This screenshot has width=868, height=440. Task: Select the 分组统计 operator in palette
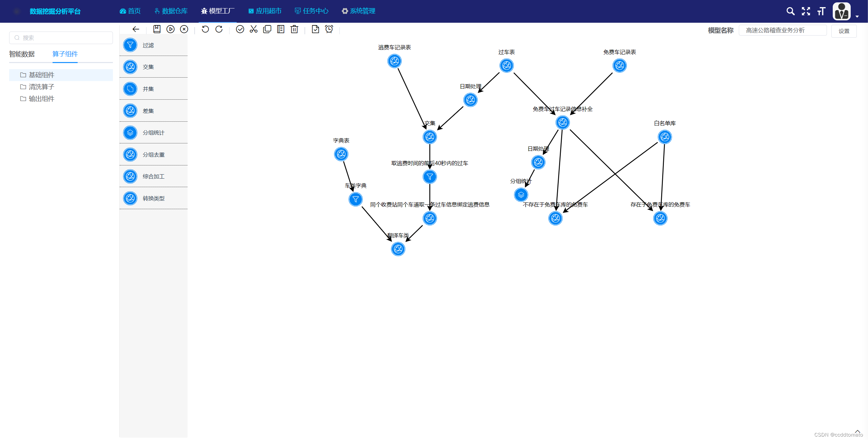tap(153, 133)
